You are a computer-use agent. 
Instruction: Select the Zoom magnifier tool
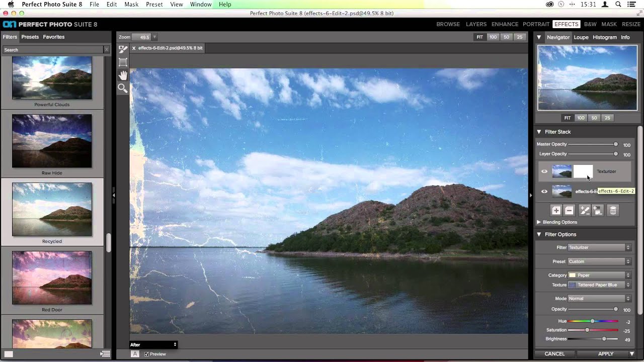point(123,88)
